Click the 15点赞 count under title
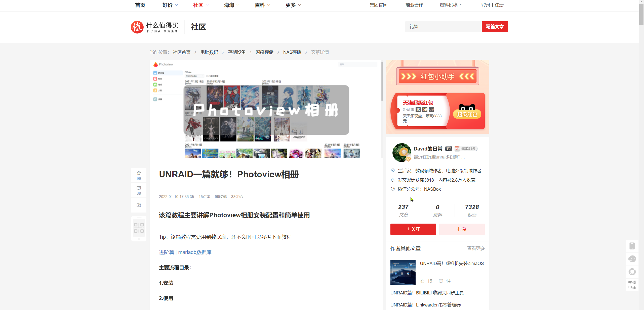 pyautogui.click(x=204, y=197)
